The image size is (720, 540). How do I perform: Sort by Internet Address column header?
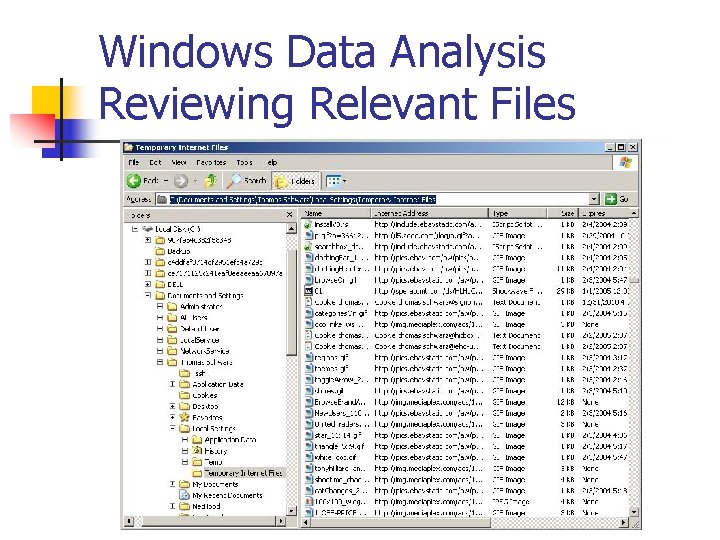[x=429, y=214]
